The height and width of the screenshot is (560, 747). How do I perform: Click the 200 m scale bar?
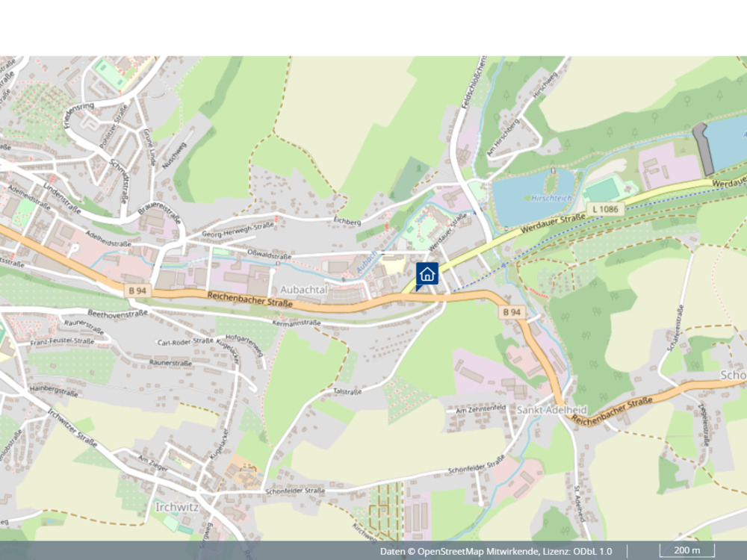[687, 550]
